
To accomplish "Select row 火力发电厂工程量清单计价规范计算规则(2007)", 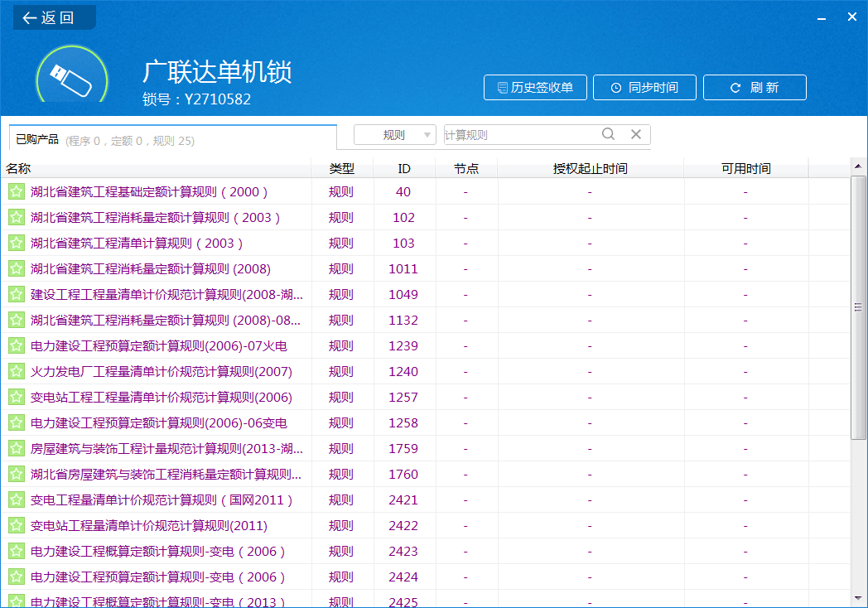I will click(x=425, y=371).
